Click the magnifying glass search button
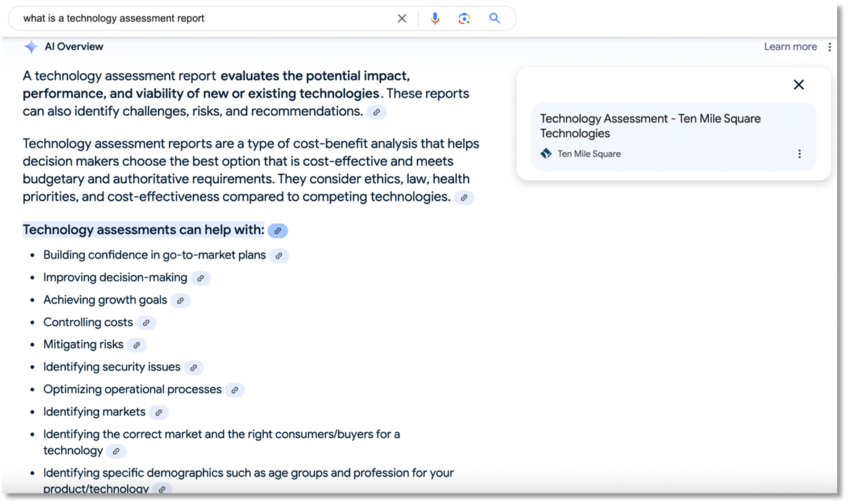This screenshot has width=848, height=504. coord(495,19)
